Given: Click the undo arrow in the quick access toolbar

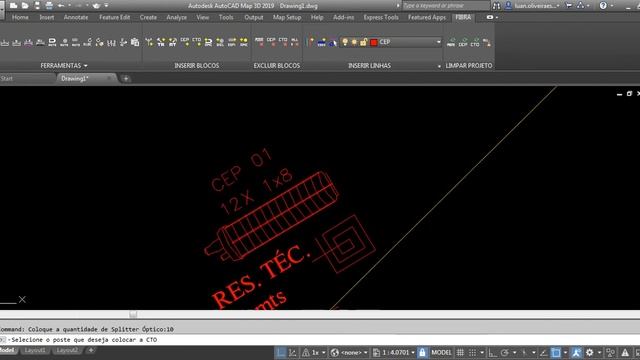Looking at the screenshot, I should coord(61,6).
